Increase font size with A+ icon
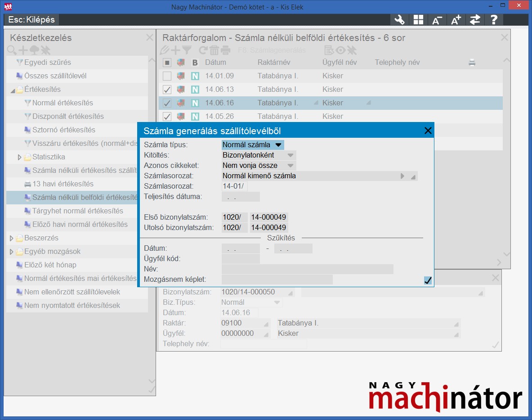 [456, 20]
